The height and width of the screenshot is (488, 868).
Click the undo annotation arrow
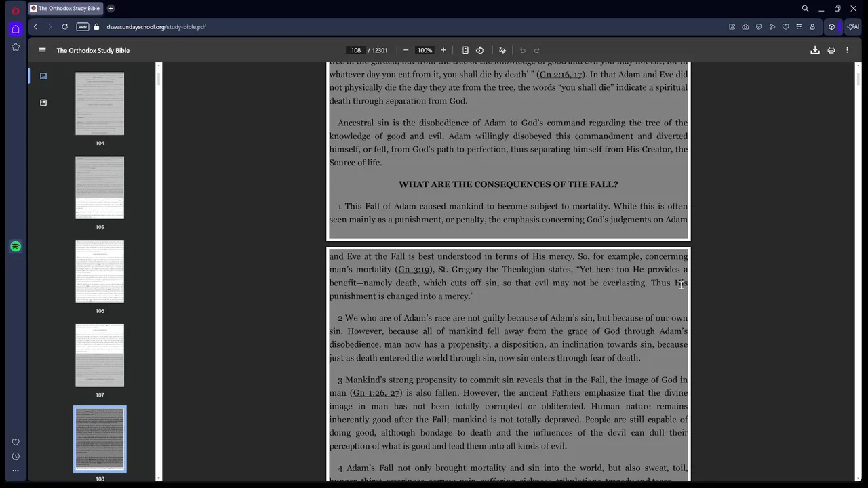[522, 50]
